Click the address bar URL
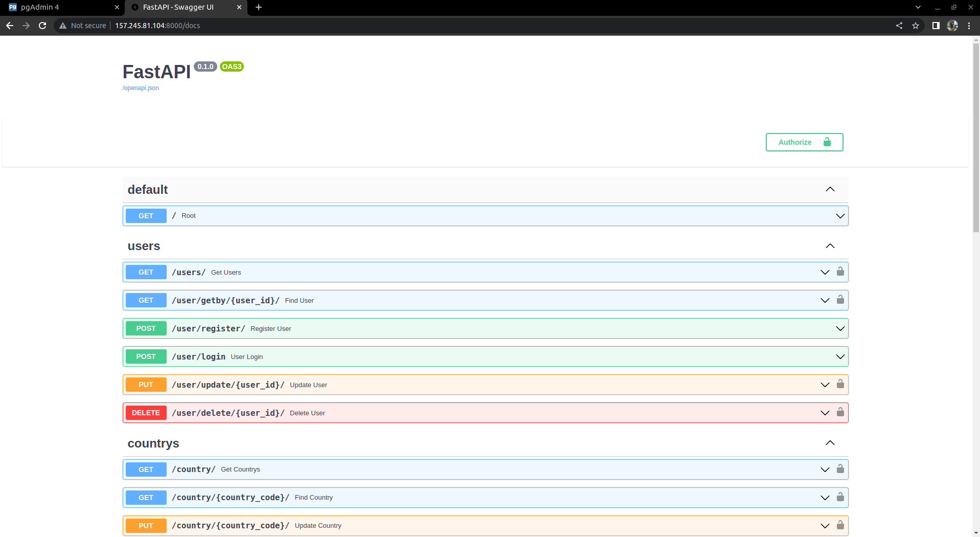Image resolution: width=980 pixels, height=537 pixels. (x=157, y=26)
